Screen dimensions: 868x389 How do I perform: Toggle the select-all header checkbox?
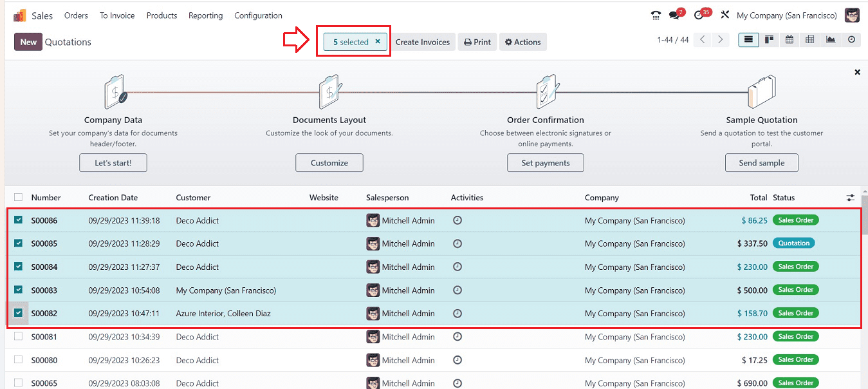click(18, 197)
